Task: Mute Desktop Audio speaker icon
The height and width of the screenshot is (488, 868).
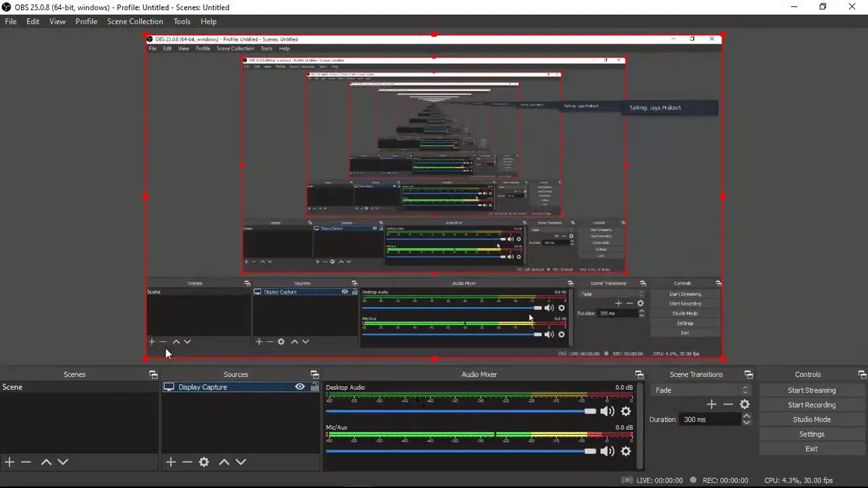Action: 608,411
